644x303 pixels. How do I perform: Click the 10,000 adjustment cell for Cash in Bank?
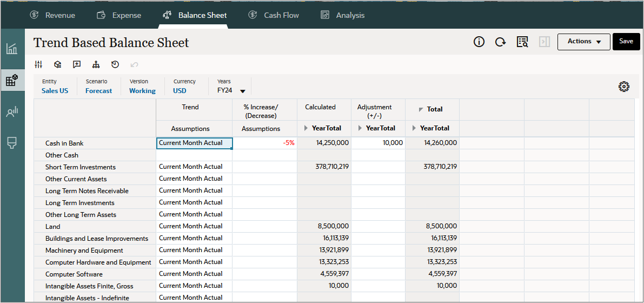tap(379, 143)
